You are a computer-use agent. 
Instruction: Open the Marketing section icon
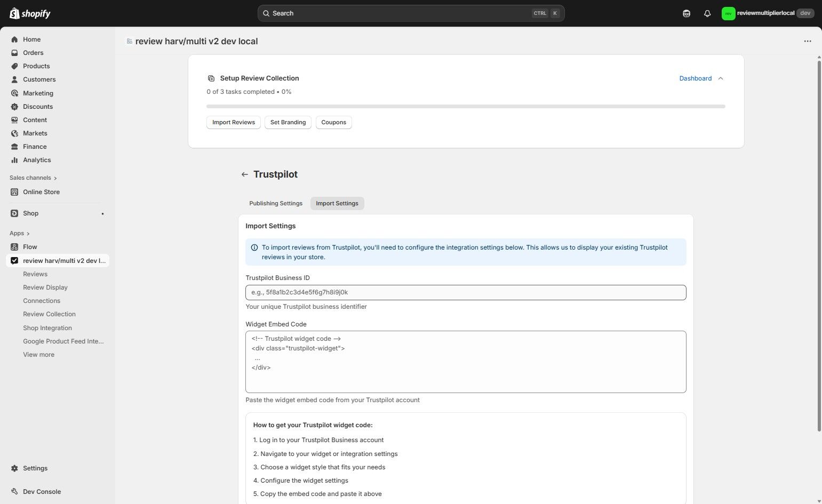click(14, 93)
